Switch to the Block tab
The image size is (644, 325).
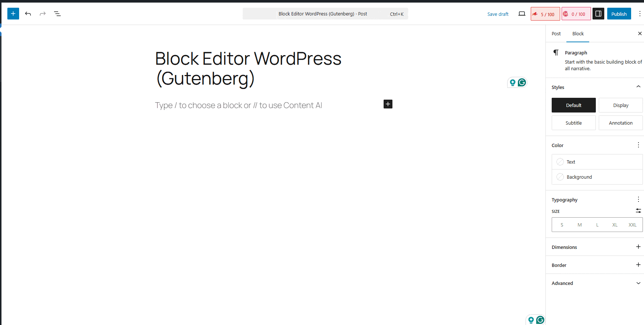point(578,33)
